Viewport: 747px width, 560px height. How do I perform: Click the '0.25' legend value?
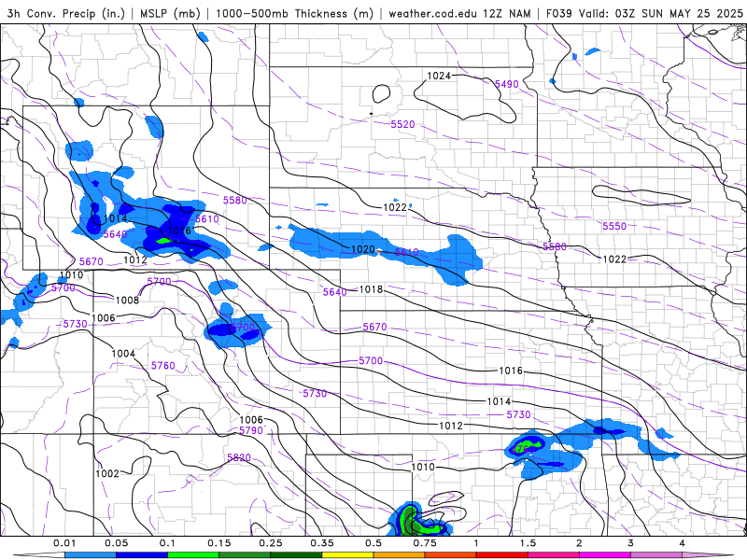pos(271,543)
